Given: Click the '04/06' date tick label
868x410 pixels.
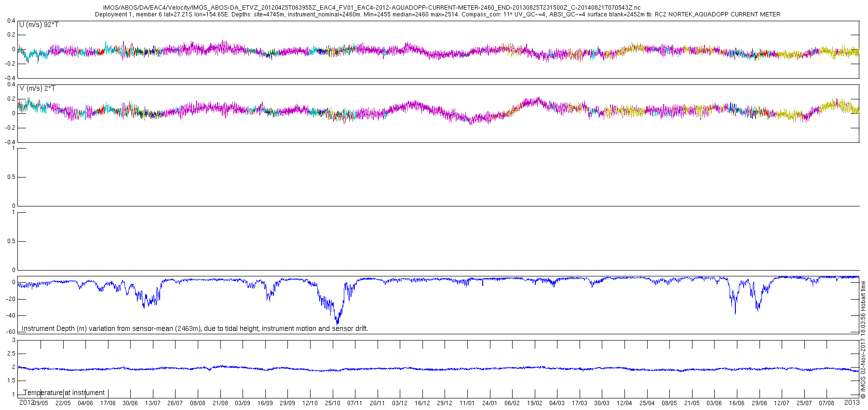Looking at the screenshot, I should pos(85,403).
